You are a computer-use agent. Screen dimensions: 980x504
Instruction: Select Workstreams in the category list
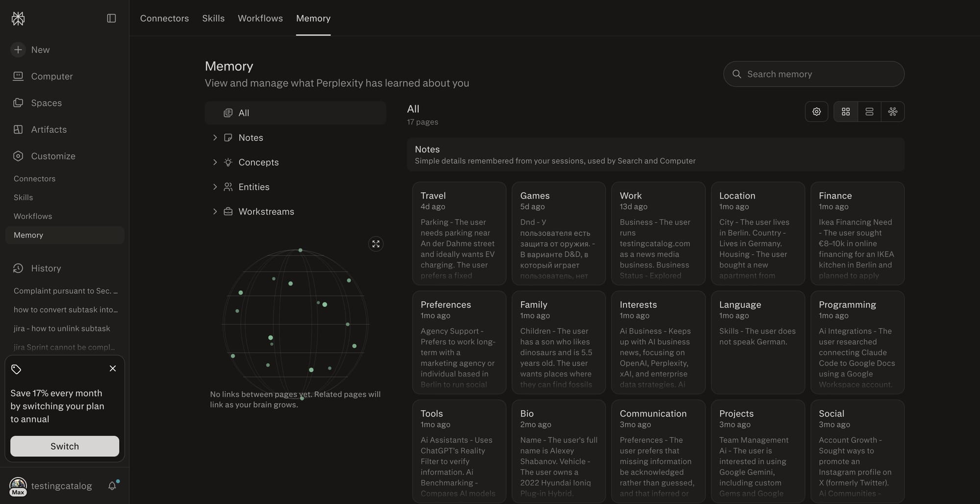tap(267, 211)
